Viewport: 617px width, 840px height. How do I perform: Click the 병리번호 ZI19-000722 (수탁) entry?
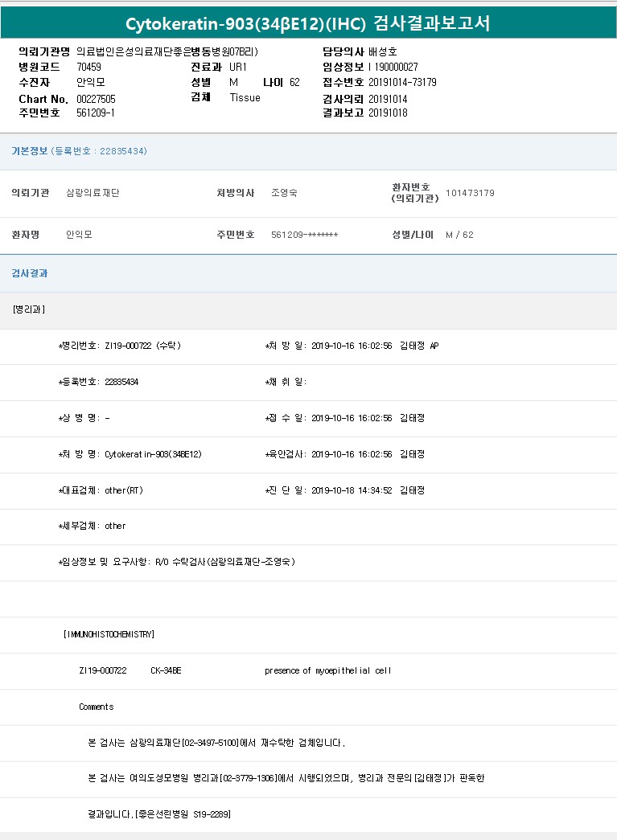click(120, 346)
